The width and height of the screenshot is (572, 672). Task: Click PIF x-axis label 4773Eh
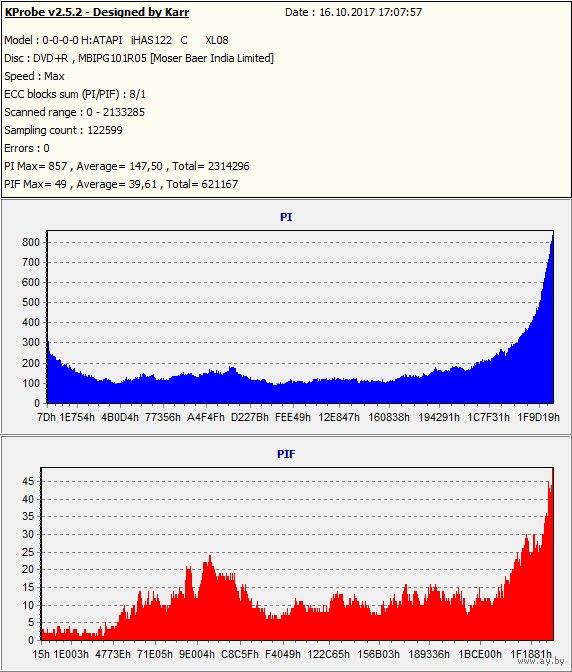pos(113,654)
